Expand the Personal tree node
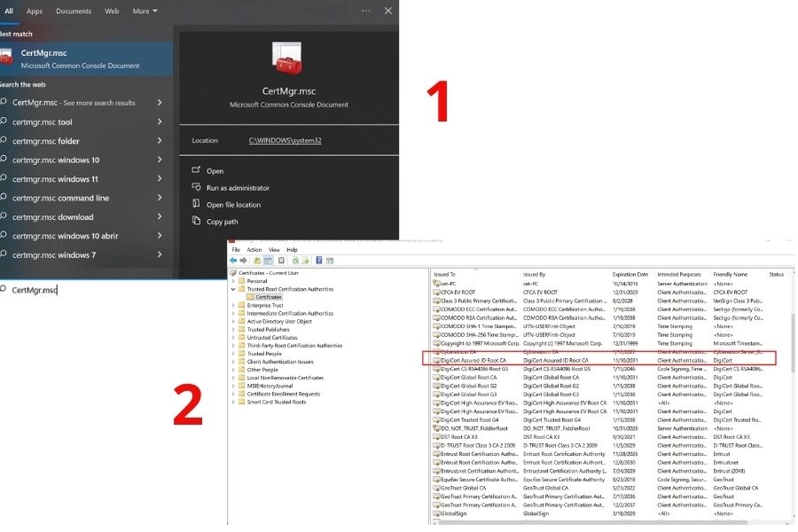798x532 pixels. coord(233,281)
